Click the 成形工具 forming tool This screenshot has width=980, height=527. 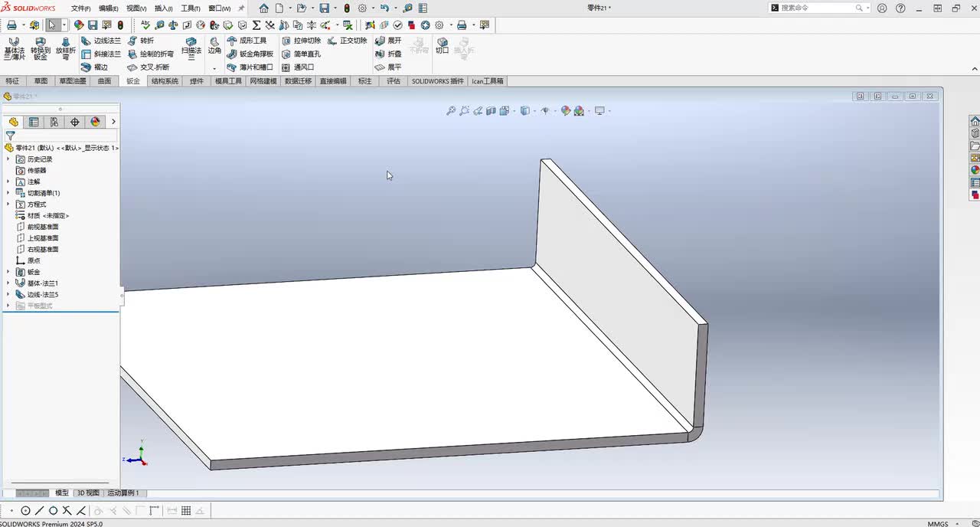click(x=247, y=41)
